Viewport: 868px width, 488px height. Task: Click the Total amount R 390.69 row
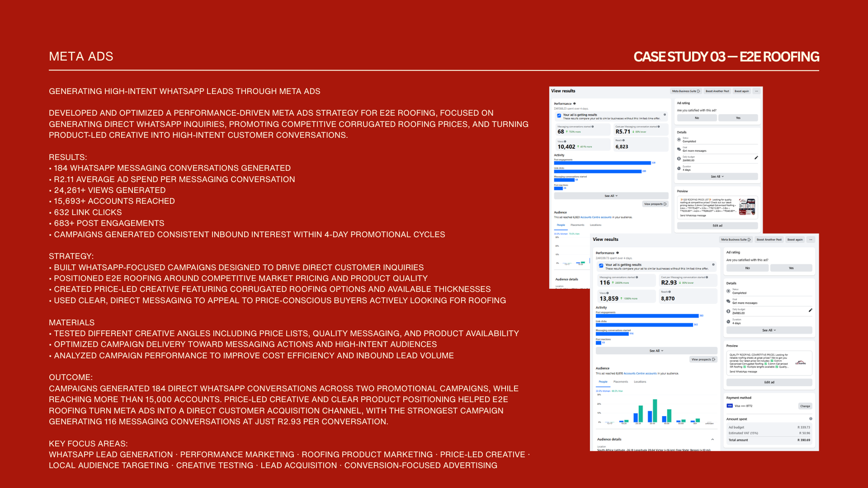pos(769,440)
